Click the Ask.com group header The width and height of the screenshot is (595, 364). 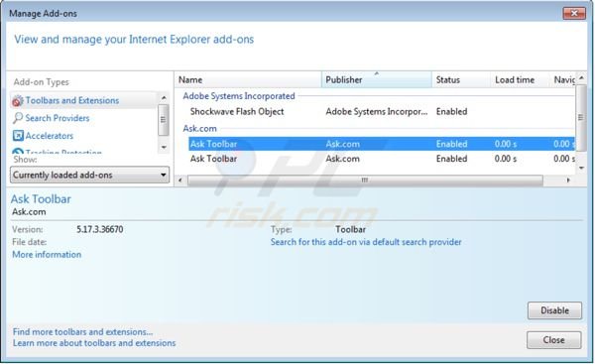click(199, 128)
